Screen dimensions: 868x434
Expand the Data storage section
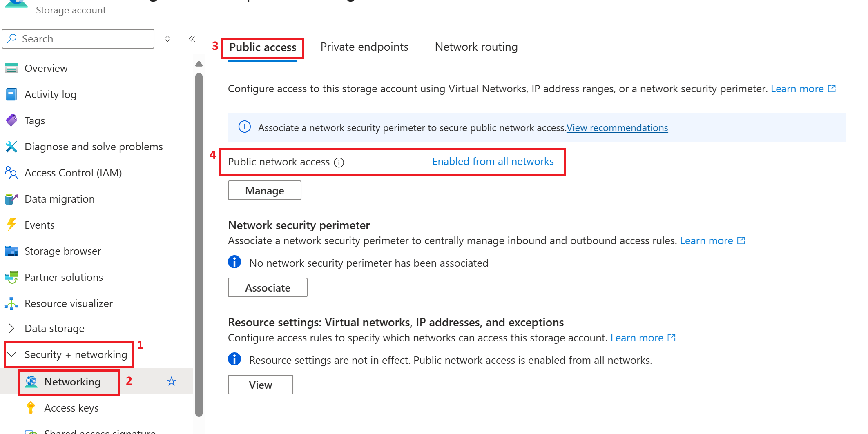[x=11, y=328]
